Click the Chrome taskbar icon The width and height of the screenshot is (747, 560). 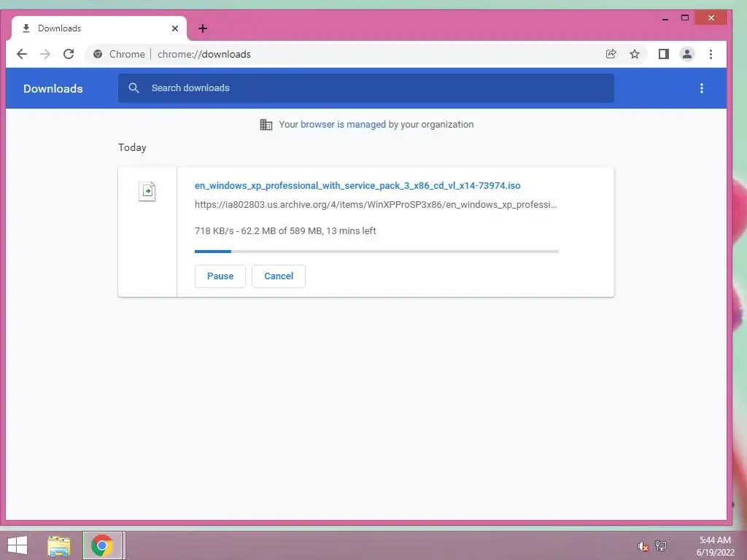point(102,545)
